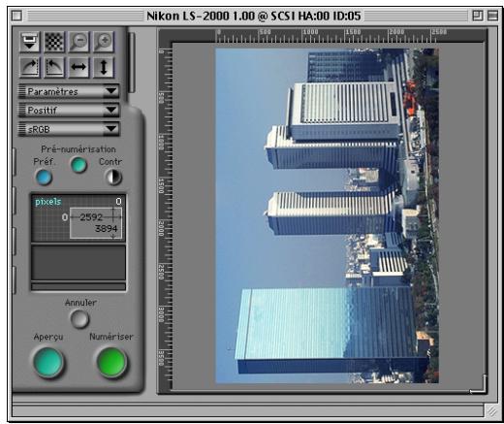Click the 3894 height value
The width and height of the screenshot is (504, 424).
coord(106,229)
